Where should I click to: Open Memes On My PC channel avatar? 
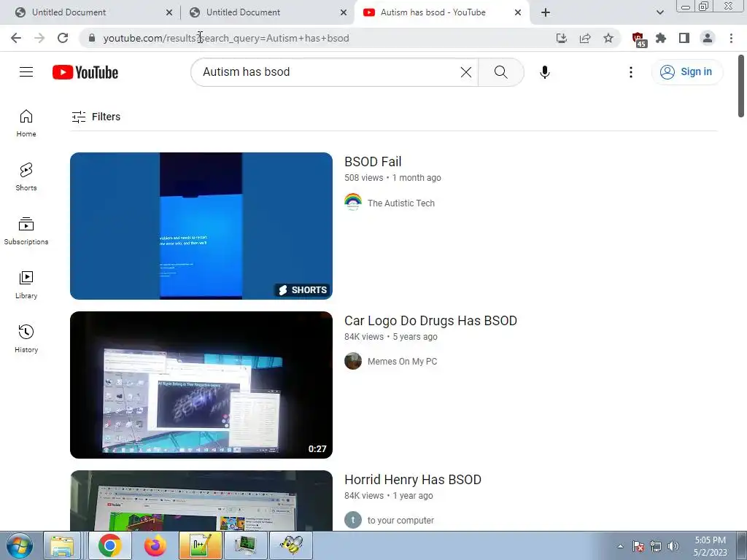(353, 361)
